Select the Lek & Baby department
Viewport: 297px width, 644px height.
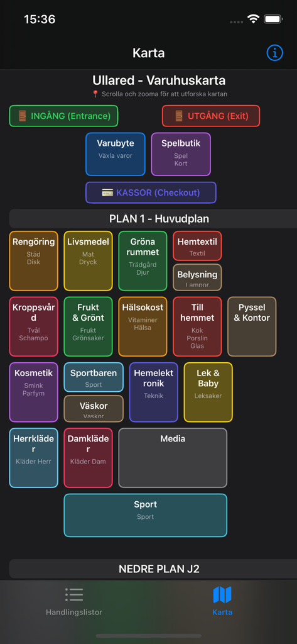pos(208,392)
